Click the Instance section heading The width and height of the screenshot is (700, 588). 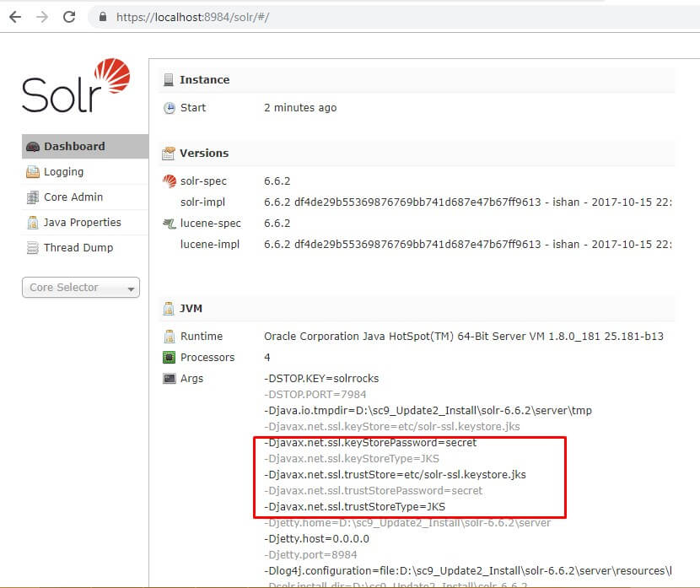click(x=204, y=80)
